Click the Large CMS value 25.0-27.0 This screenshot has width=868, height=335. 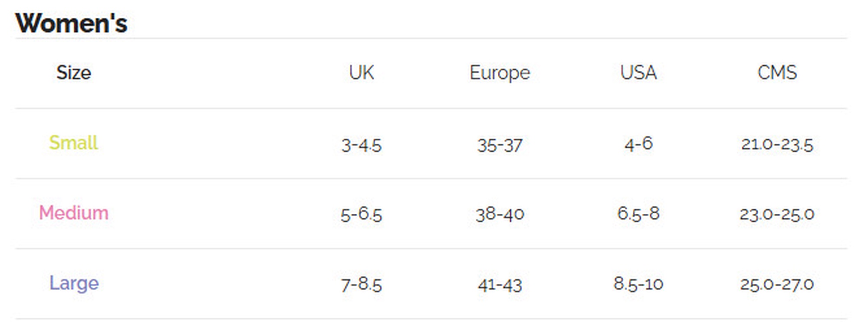coord(777,284)
